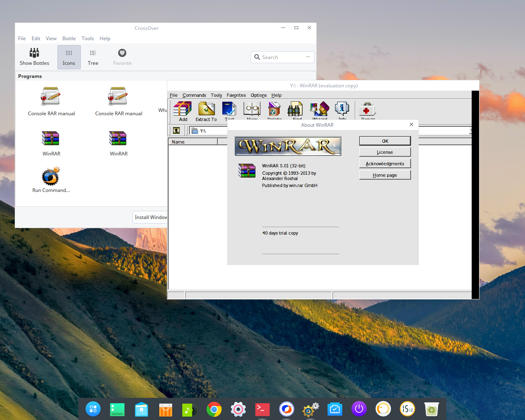Viewport: 525px width, 420px height.
Task: Click the Run Command... program icon
Action: pyautogui.click(x=51, y=180)
